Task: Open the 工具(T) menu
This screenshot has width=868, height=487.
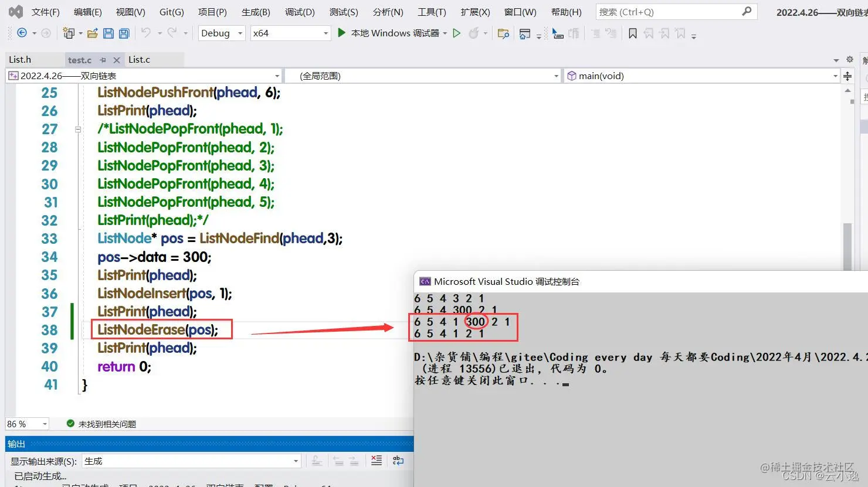Action: coord(432,12)
